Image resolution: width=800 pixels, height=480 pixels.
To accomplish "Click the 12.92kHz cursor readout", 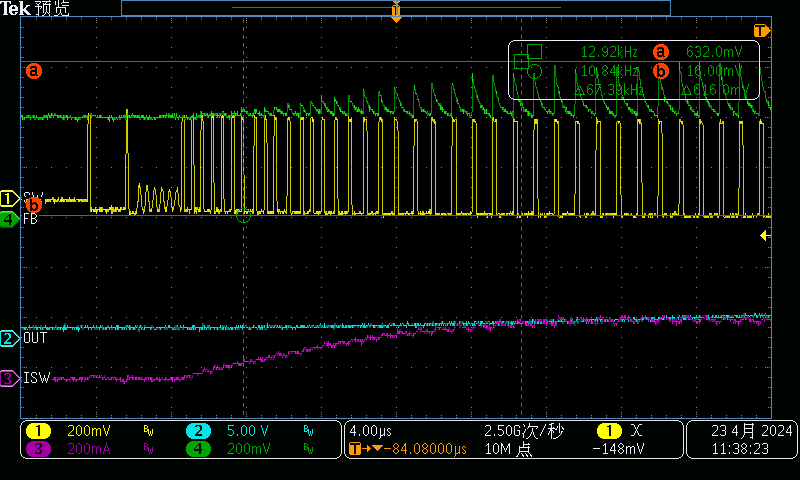I will [609, 52].
